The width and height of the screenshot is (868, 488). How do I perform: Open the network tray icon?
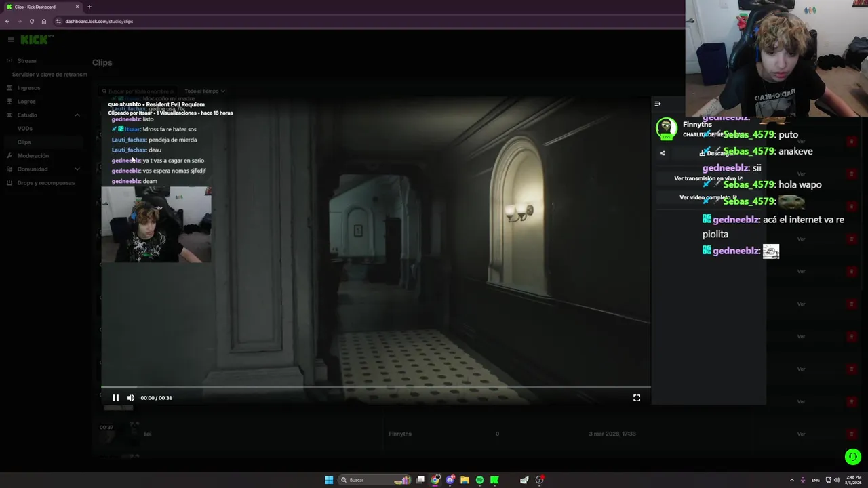coord(828,480)
